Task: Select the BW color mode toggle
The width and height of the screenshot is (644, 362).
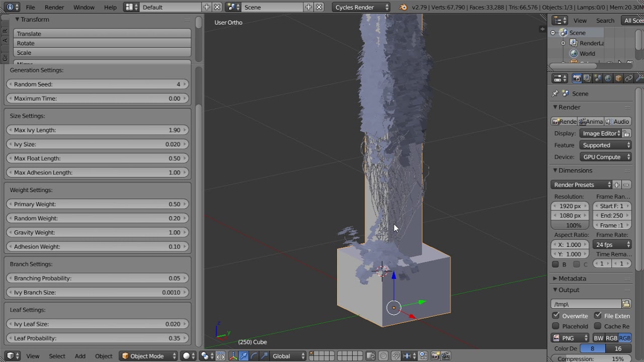Action: (x=599, y=338)
